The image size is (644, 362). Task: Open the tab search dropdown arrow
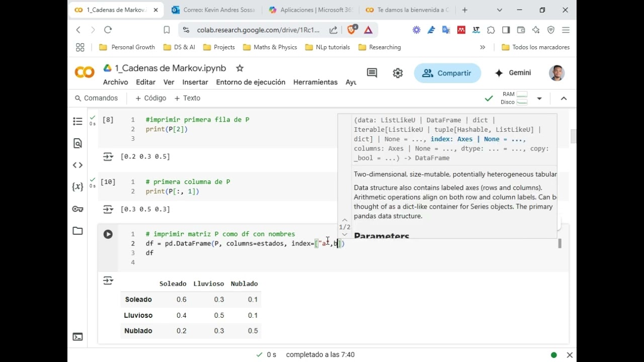499,10
